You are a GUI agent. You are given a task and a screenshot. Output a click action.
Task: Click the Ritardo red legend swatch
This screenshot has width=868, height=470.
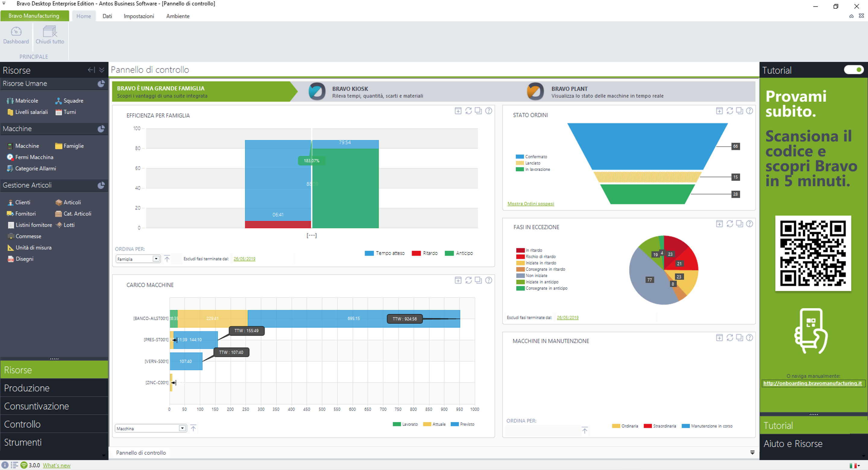point(416,253)
